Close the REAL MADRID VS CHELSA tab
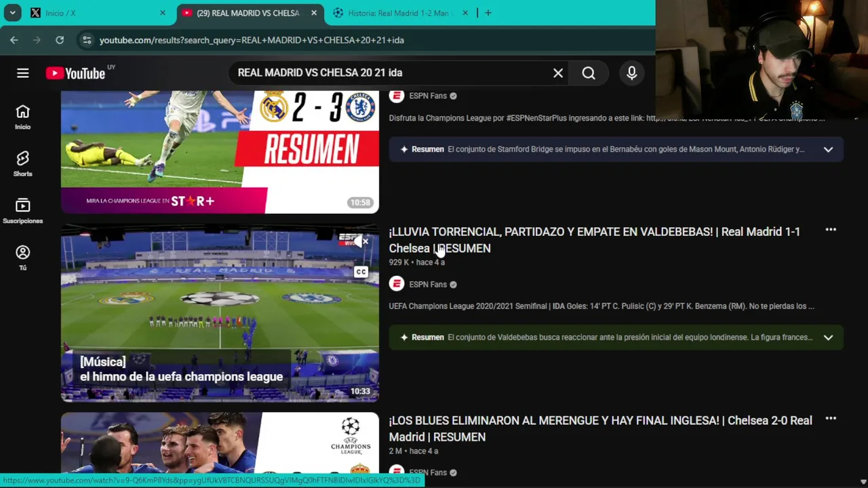868x488 pixels. click(x=314, y=13)
